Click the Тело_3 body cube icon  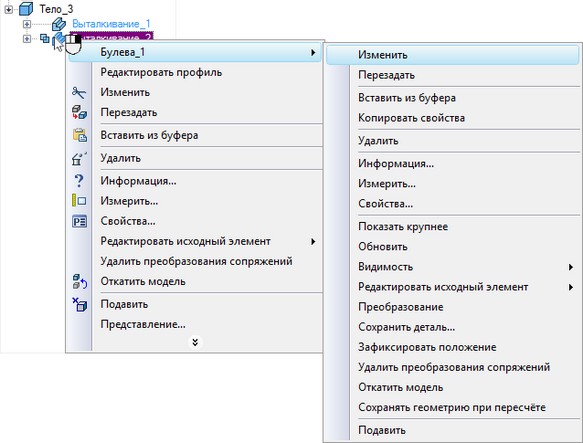point(26,9)
